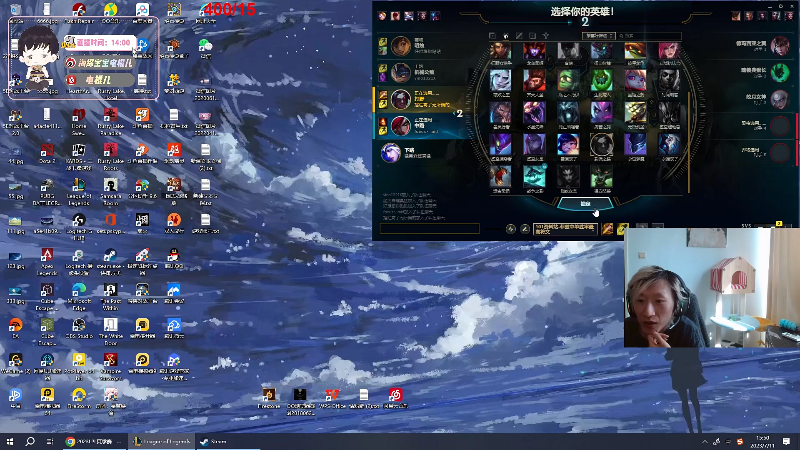
Task: Open Microsoft Edge desktop shortcut
Action: click(79, 296)
